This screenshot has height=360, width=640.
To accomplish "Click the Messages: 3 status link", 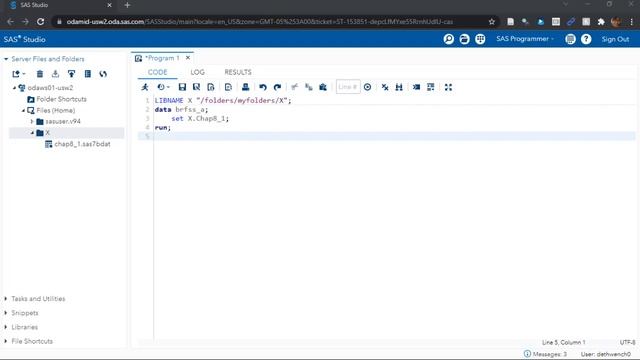I will point(545,354).
